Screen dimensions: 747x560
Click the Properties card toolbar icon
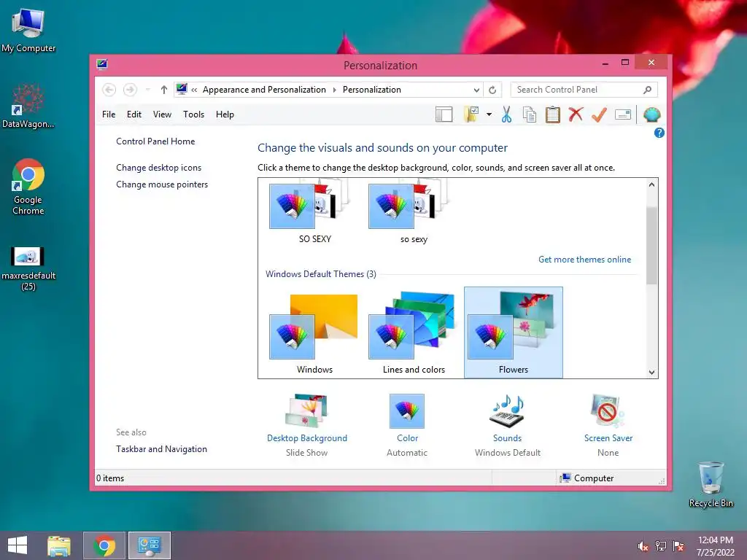click(623, 114)
